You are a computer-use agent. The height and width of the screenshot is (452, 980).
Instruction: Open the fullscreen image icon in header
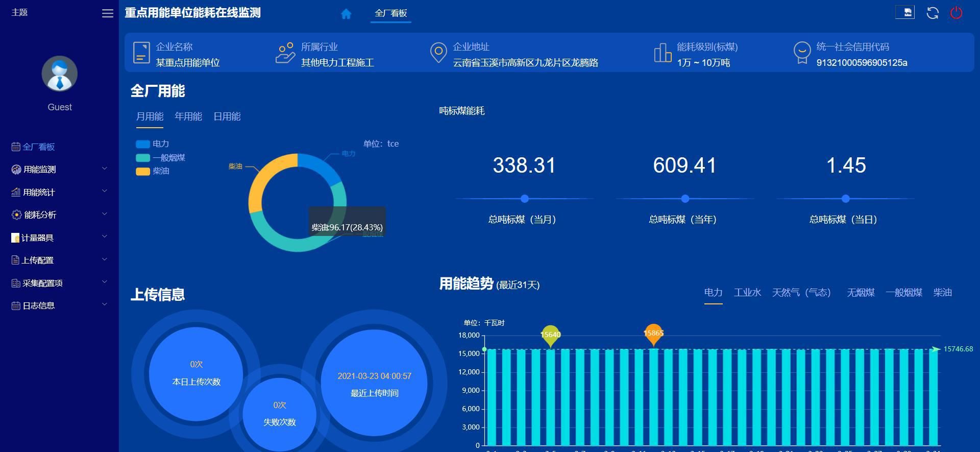(905, 12)
